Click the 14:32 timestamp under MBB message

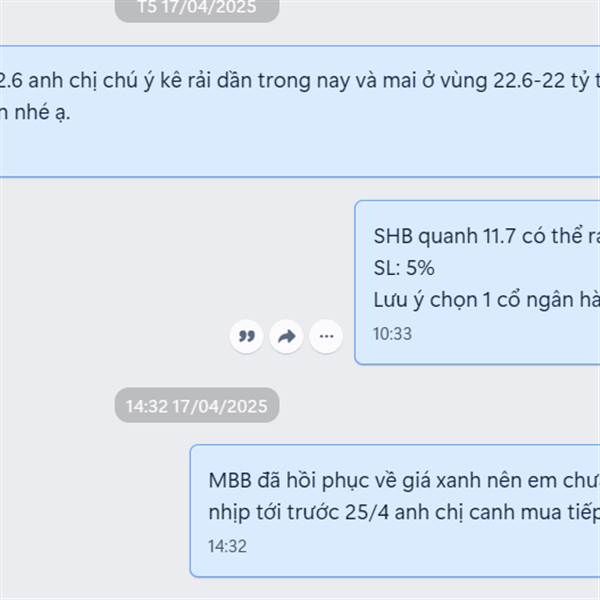227,546
